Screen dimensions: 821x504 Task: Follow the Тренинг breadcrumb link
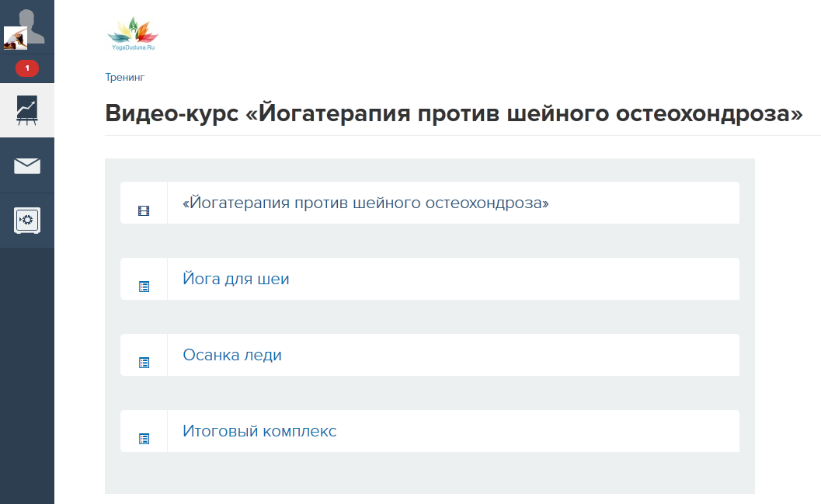point(124,78)
